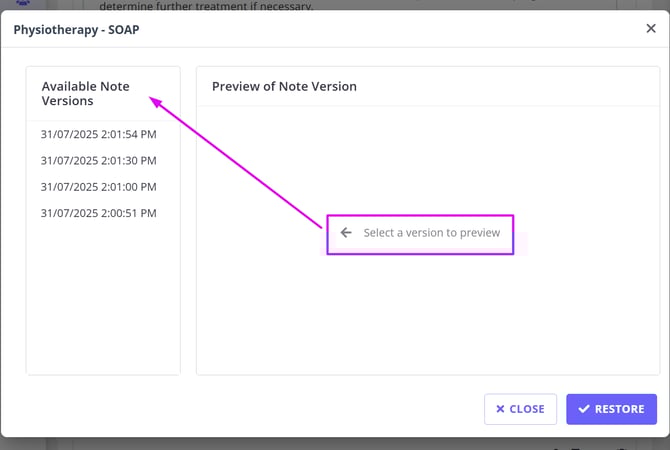Click the checkmark icon inside the Restore button
Image resolution: width=670 pixels, height=450 pixels.
(583, 409)
